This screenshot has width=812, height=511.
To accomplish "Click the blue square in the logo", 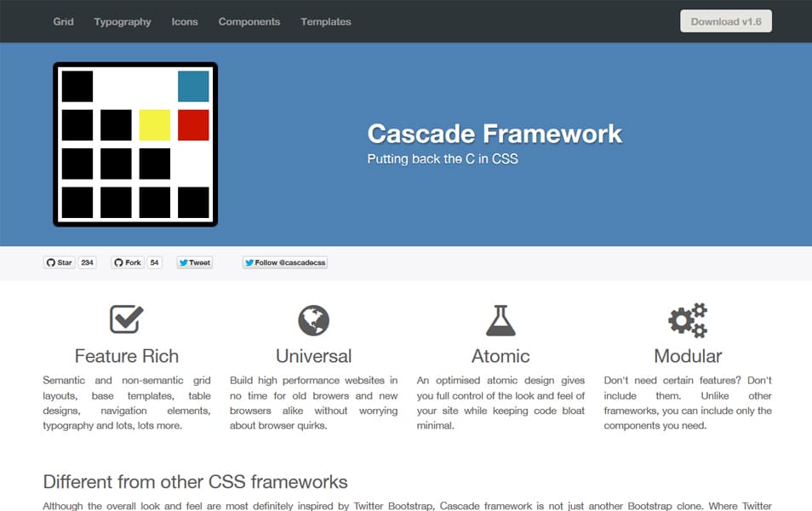I will point(193,86).
